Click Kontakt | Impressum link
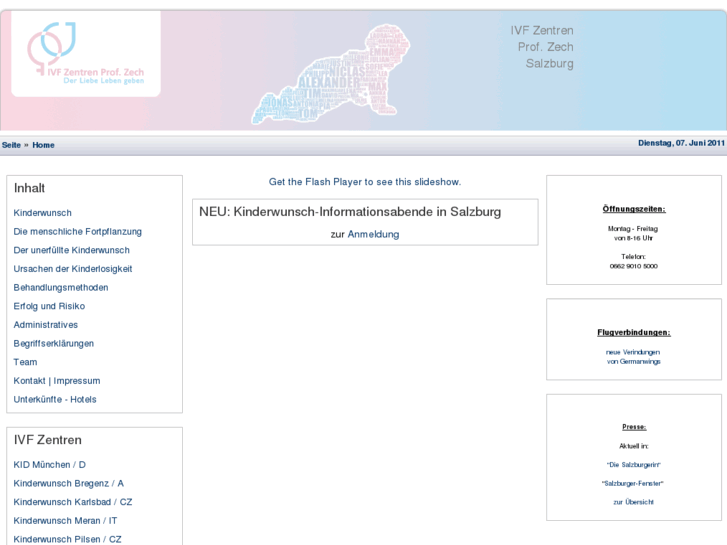This screenshot has width=727, height=545. (57, 381)
